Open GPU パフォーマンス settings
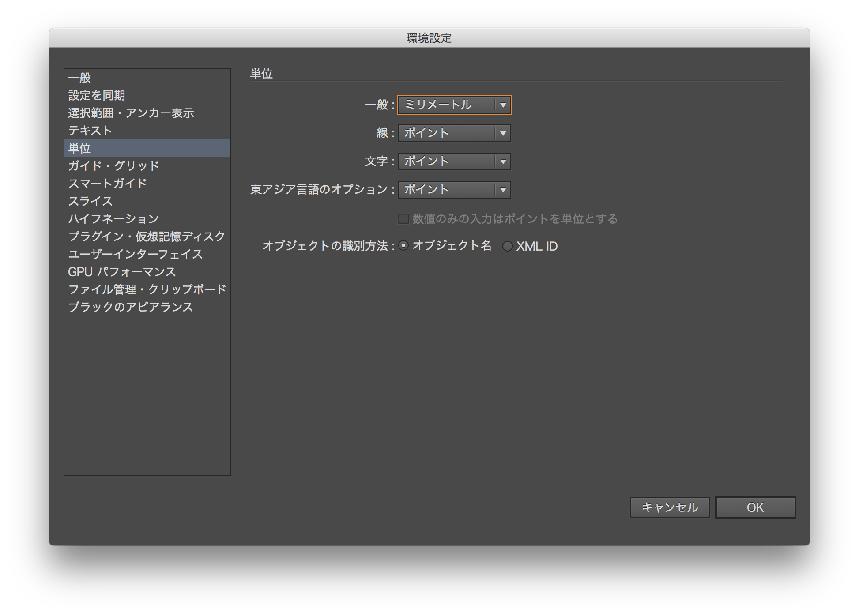The image size is (859, 616). (122, 272)
